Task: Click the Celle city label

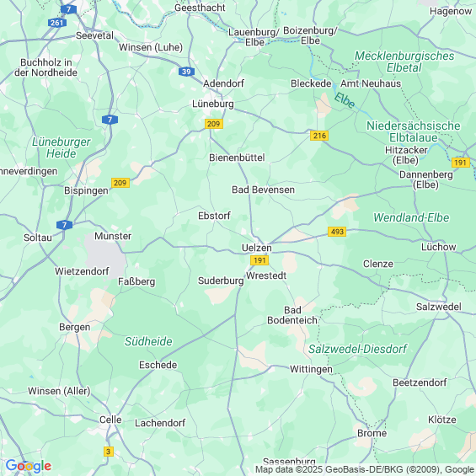Action: (x=110, y=420)
